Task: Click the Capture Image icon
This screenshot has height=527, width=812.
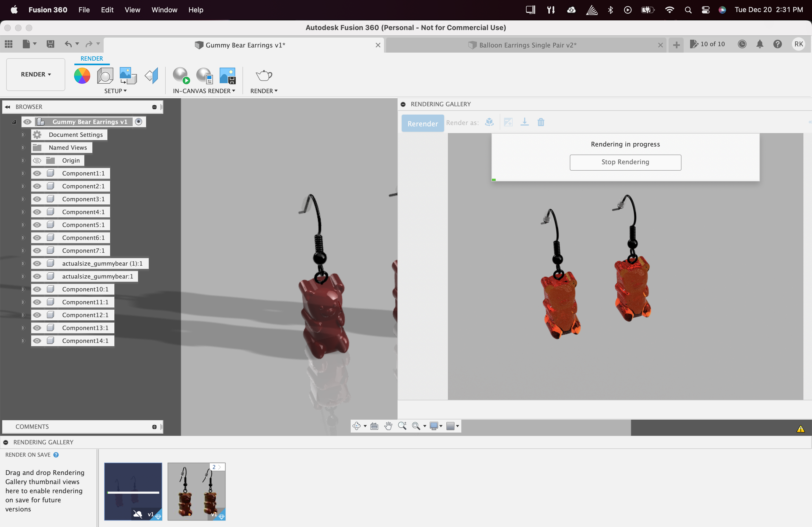Action: click(x=227, y=76)
